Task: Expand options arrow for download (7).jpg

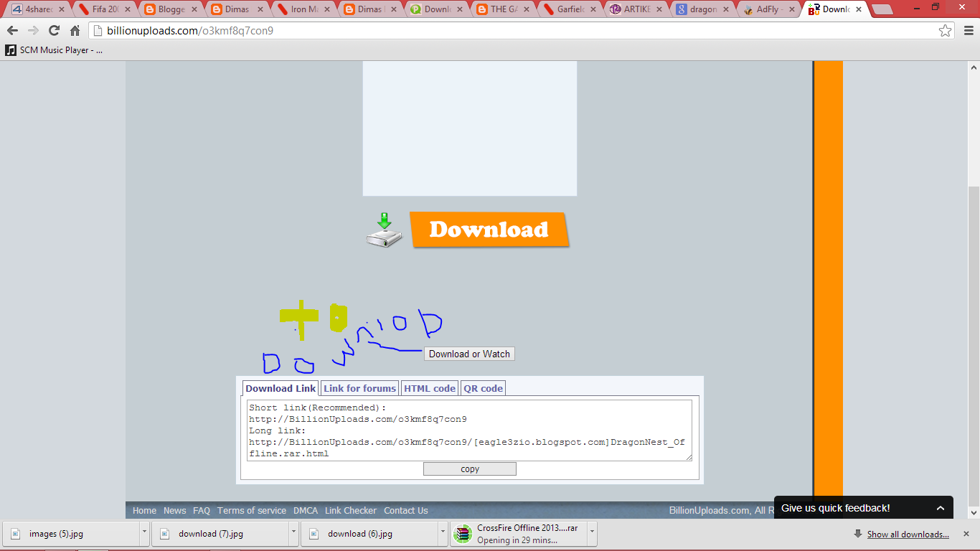Action: [x=294, y=534]
